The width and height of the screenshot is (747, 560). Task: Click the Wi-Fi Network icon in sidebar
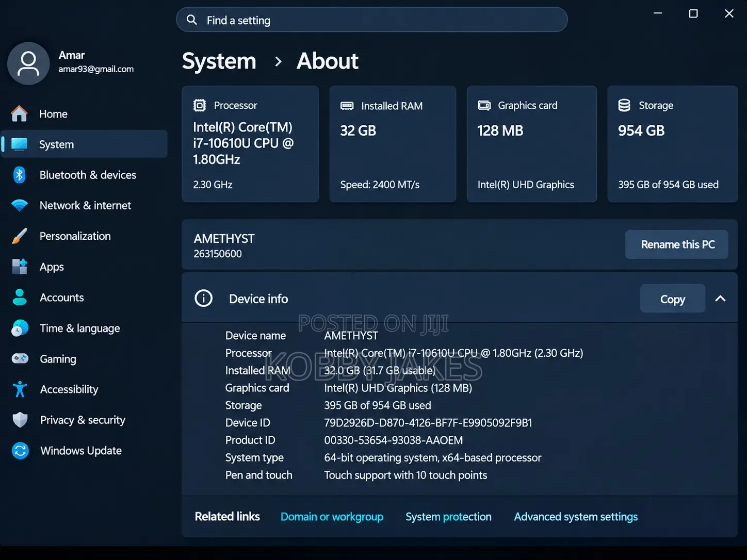(20, 205)
